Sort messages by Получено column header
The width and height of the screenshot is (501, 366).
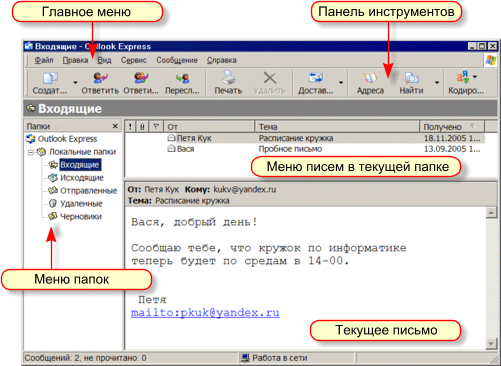pos(452,127)
